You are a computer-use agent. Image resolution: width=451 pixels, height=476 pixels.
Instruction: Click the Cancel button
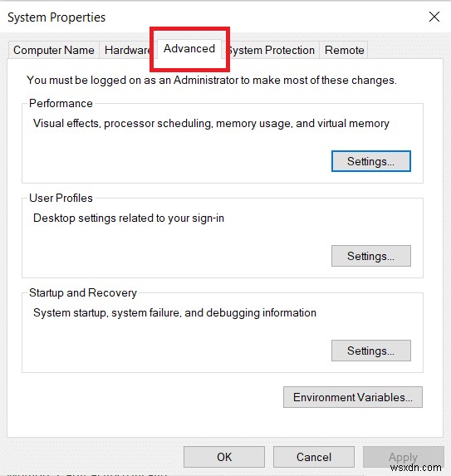[314, 457]
